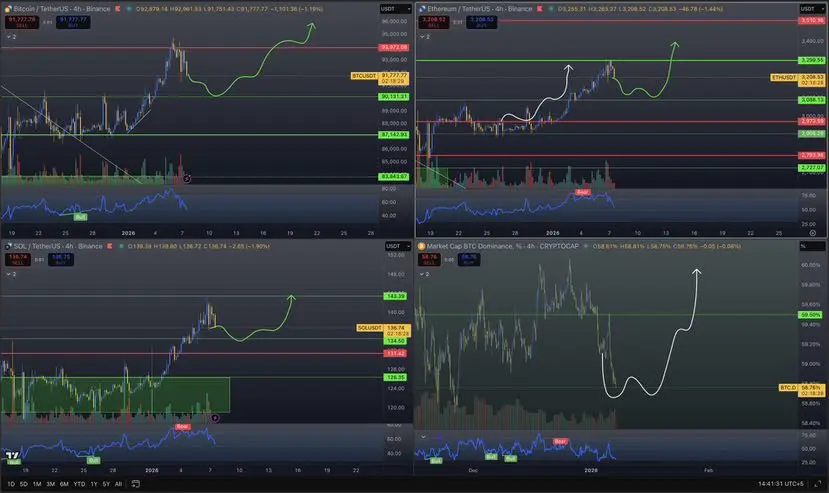The image size is (829, 493).
Task: Click the Ethereum symbol logo icon
Action: click(422, 9)
